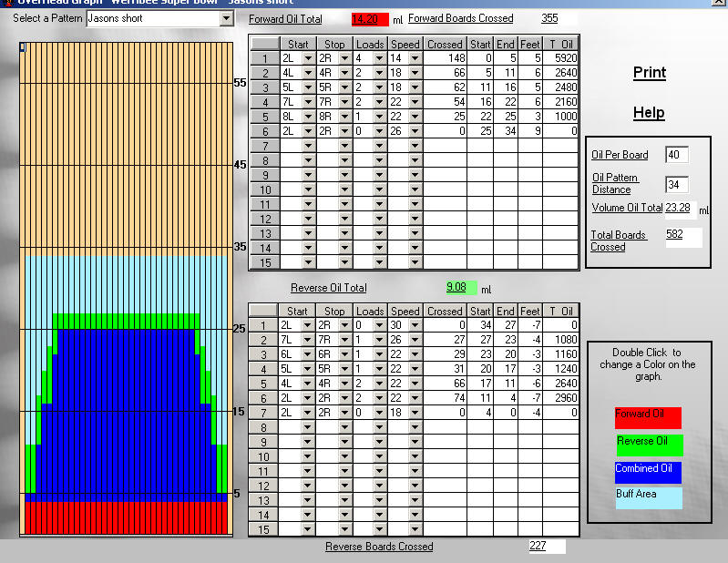Select reverse table row header 7
728x563 pixels.
[x=263, y=413]
